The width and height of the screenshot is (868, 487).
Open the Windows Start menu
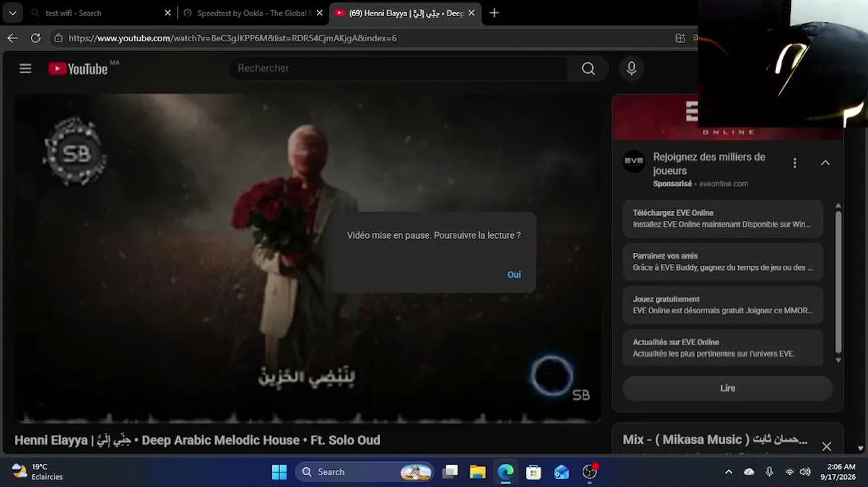(279, 471)
